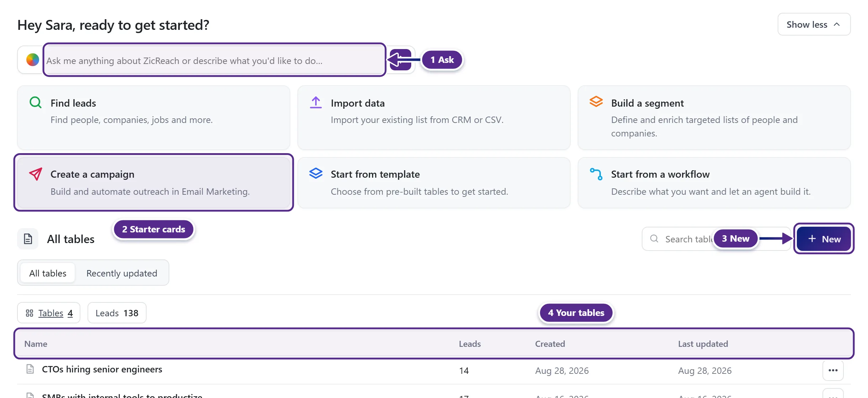
Task: Click the file icon beside CTOs hiring senior engineers
Action: 30,369
